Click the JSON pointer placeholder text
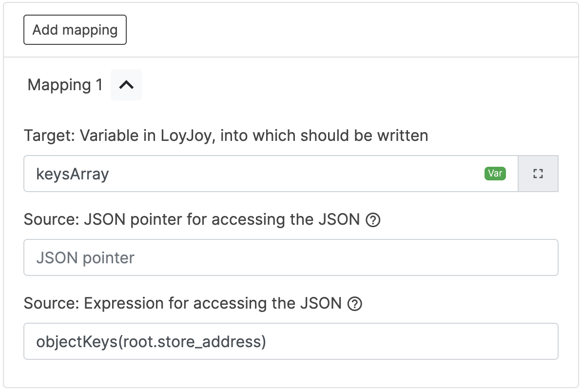This screenshot has height=392, width=582. click(x=85, y=257)
